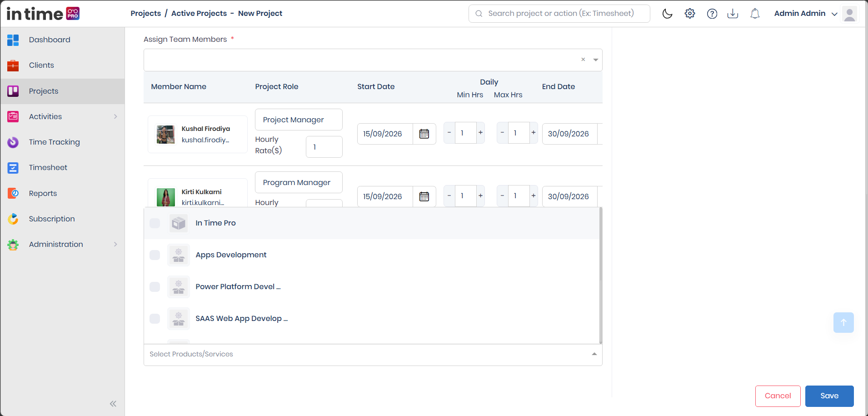Decrease Kushal's Min Hrs

point(449,133)
